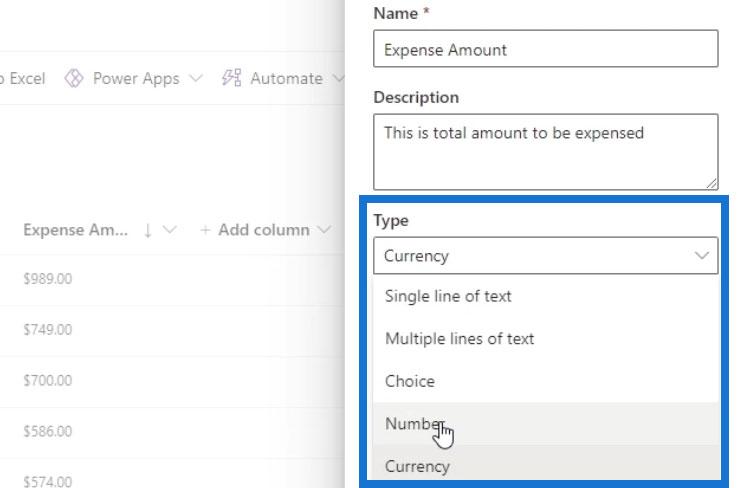Click the $586.00 cell
The height and width of the screenshot is (488, 747).
[48, 432]
